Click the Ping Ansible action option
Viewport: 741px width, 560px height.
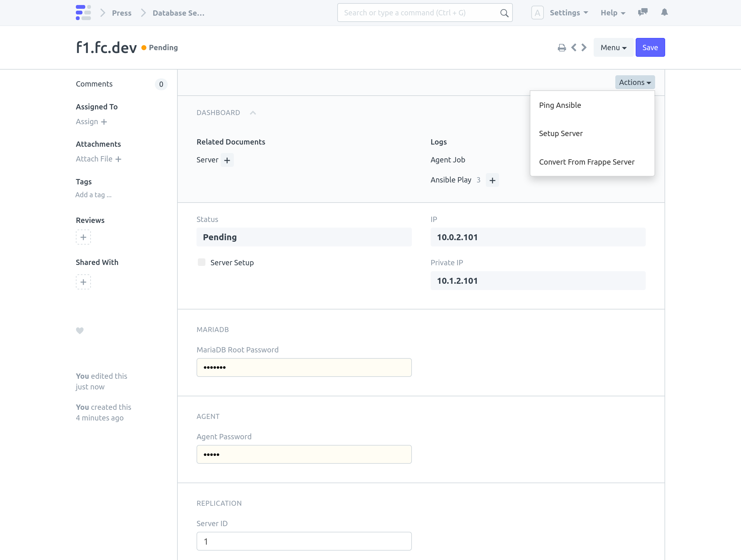coord(559,105)
